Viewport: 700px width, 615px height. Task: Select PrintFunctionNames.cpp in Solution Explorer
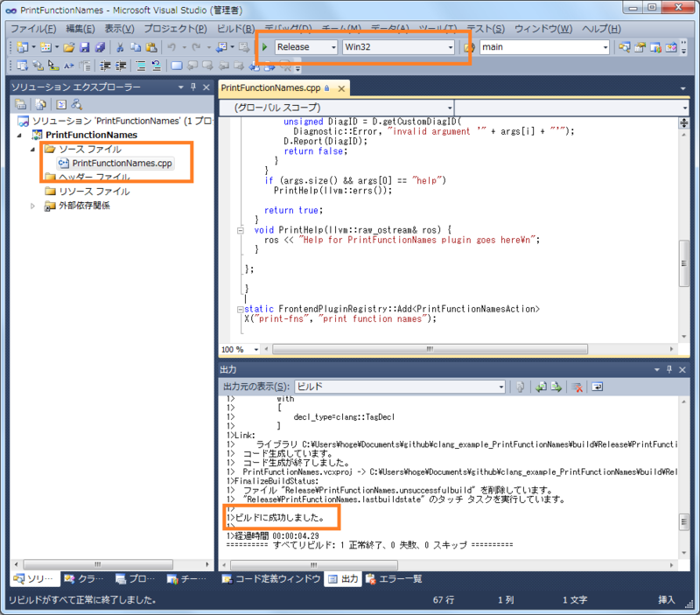point(115,164)
